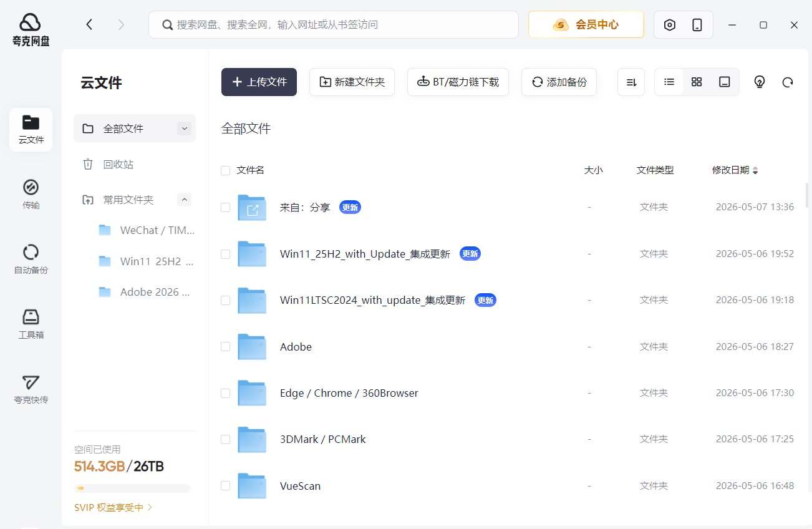Click the 大小 column header
The width and height of the screenshot is (812, 529).
click(x=593, y=170)
